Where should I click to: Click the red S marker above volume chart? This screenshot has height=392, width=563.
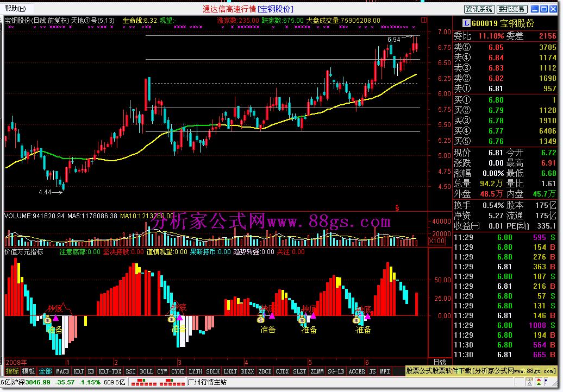coord(397,207)
